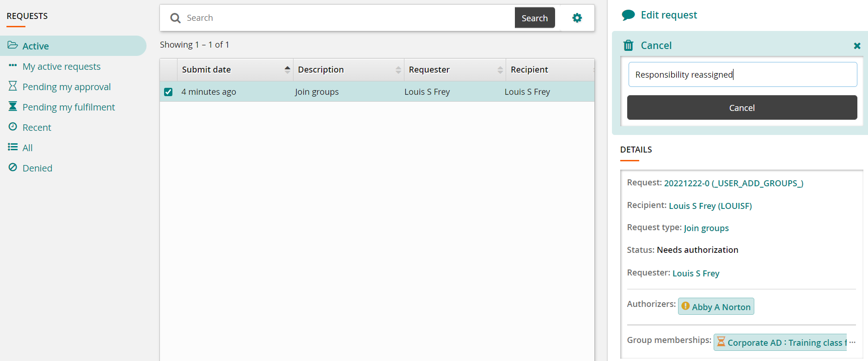Open request 20221222-0 link
868x361 pixels.
(x=734, y=184)
